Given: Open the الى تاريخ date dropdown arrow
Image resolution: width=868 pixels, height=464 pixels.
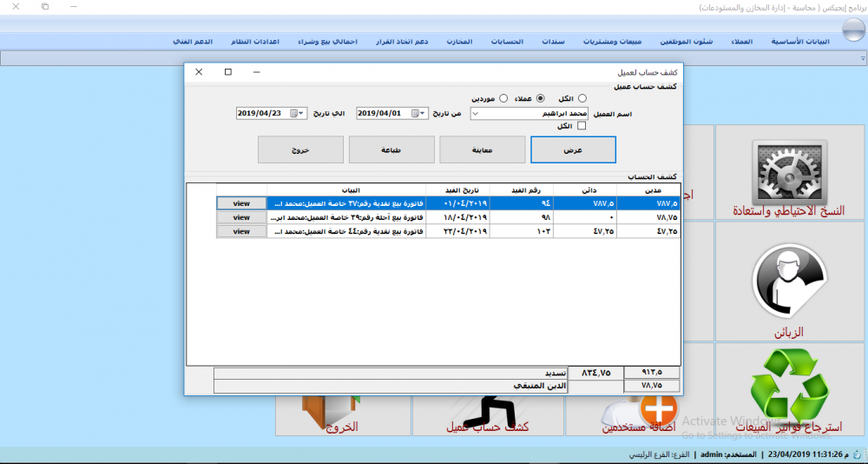Looking at the screenshot, I should (x=302, y=113).
